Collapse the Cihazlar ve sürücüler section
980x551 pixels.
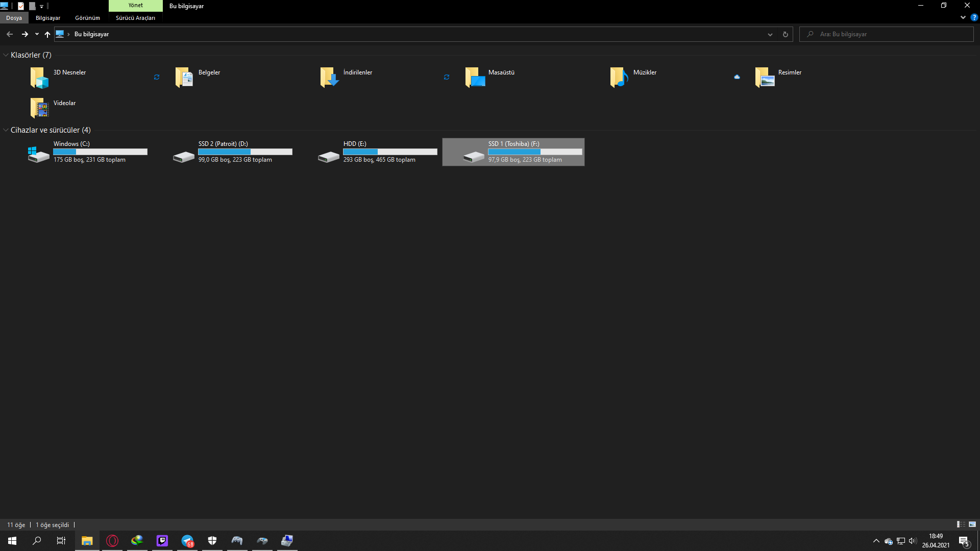[6, 130]
